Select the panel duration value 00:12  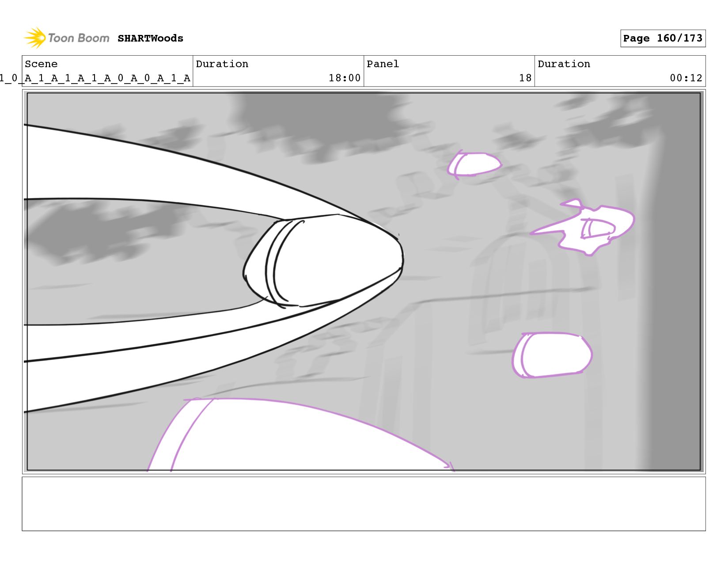point(686,78)
